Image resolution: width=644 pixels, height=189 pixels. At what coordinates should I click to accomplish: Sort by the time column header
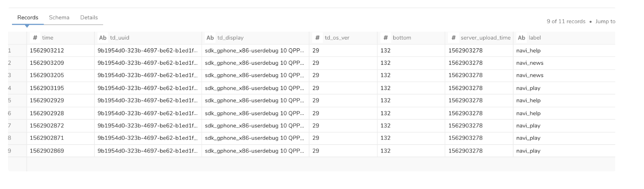(48, 38)
